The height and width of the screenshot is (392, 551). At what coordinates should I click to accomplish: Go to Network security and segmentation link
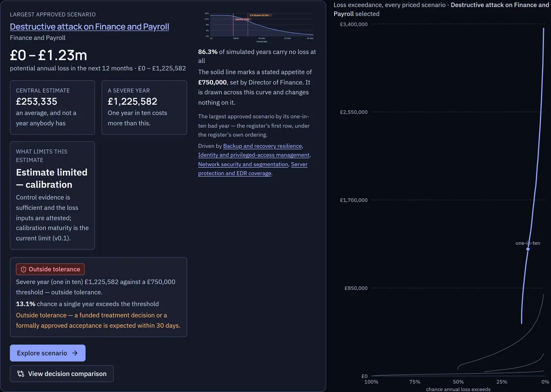[x=243, y=164]
